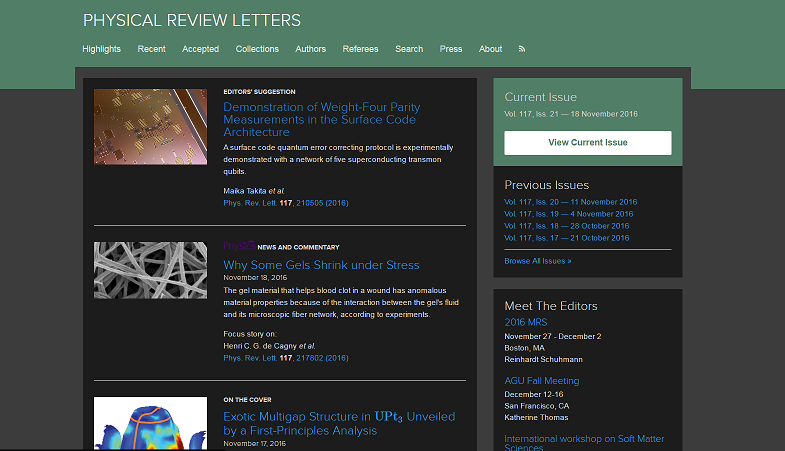
Task: Open the About page
Action: tap(490, 49)
